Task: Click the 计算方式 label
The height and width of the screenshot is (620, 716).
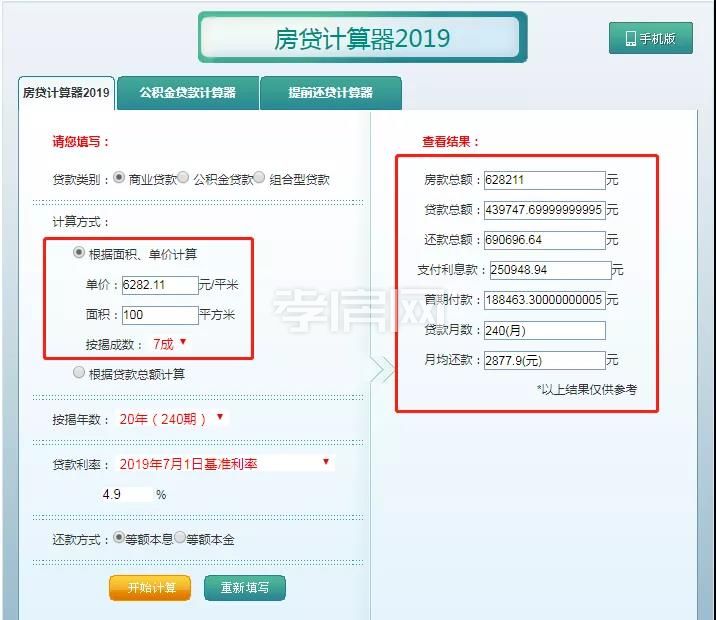Action: [81, 222]
